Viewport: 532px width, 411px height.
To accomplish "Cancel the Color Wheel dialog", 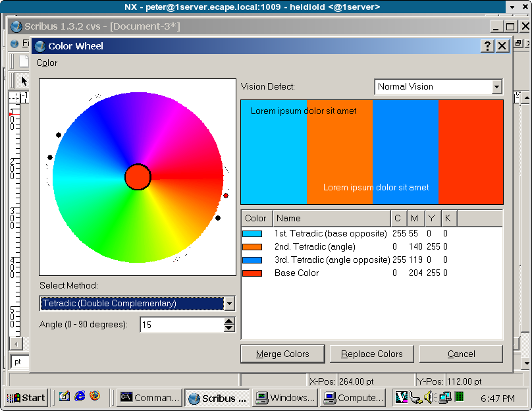I will pyautogui.click(x=461, y=354).
